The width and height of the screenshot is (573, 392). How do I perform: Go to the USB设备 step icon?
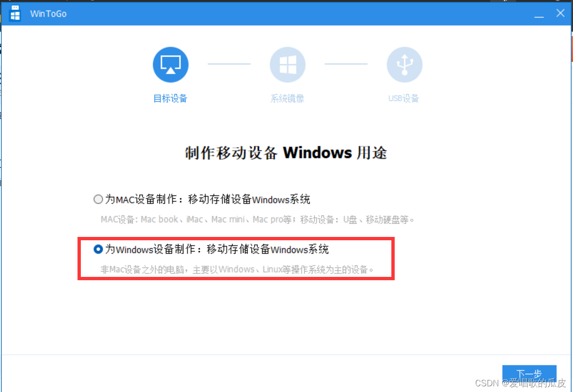click(405, 64)
